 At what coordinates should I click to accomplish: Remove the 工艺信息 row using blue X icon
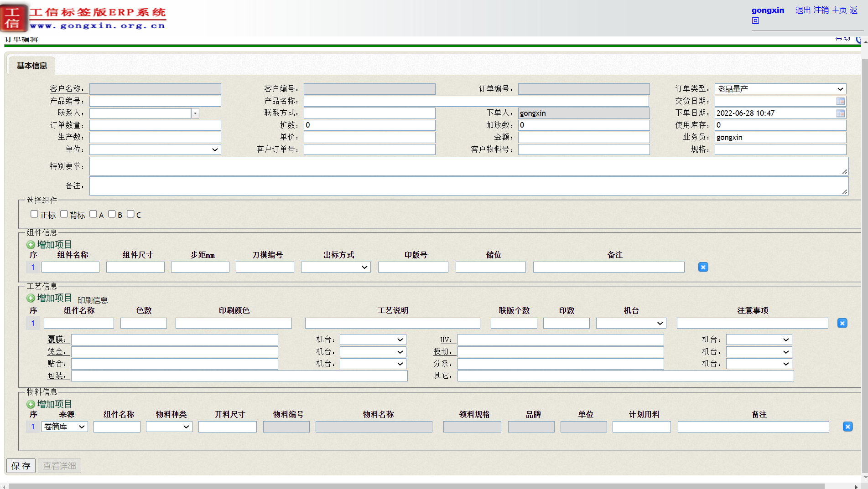(842, 323)
